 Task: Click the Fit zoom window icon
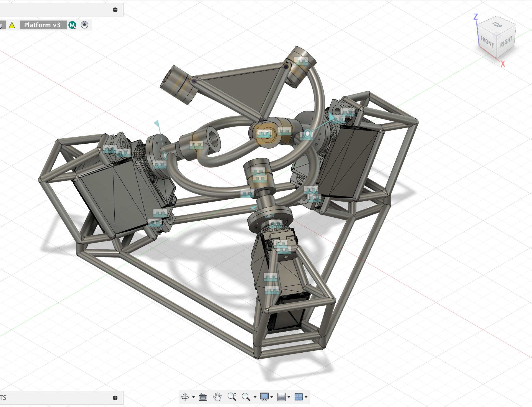point(246,397)
